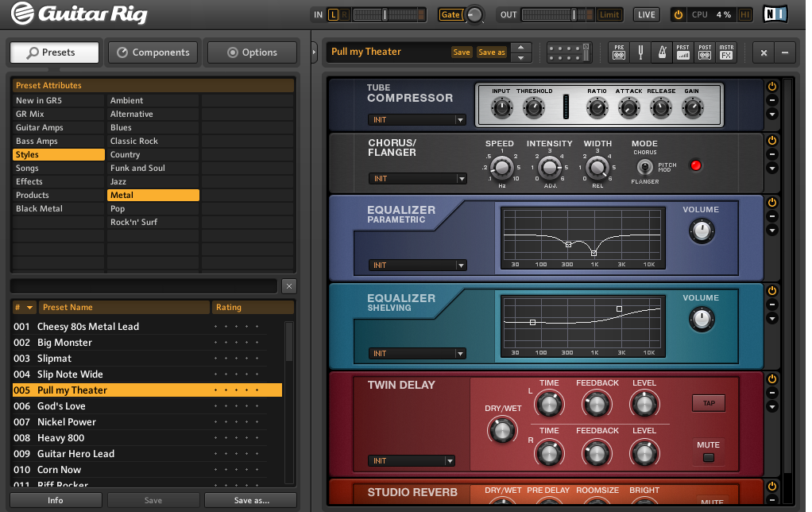
Task: Show the PRE tapedeck
Action: click(619, 52)
